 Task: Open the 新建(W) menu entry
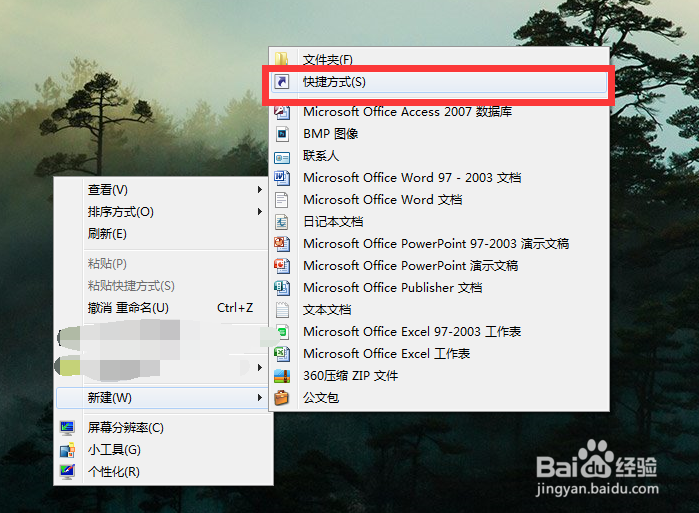(163, 398)
